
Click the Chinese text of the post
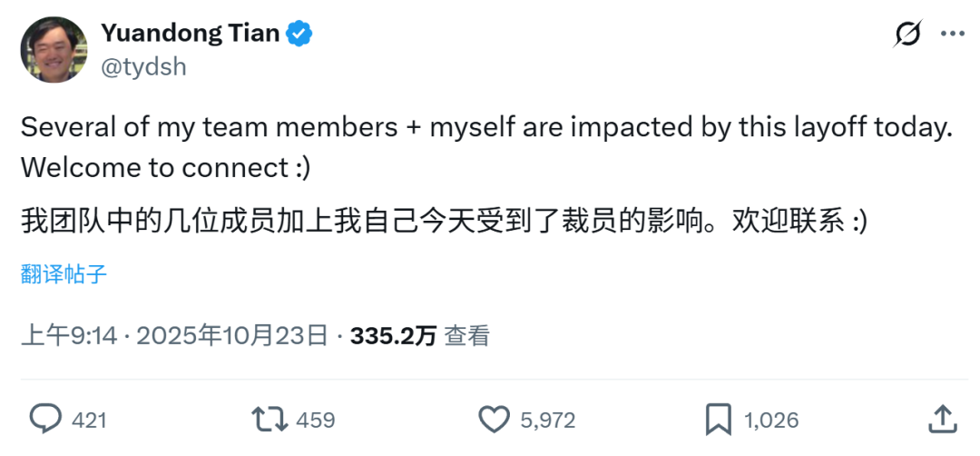[x=445, y=222]
